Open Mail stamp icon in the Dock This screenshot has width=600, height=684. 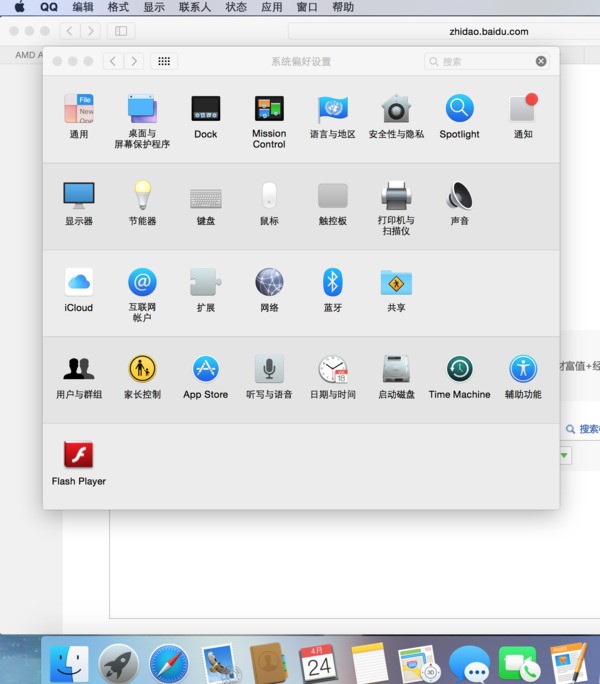219,664
